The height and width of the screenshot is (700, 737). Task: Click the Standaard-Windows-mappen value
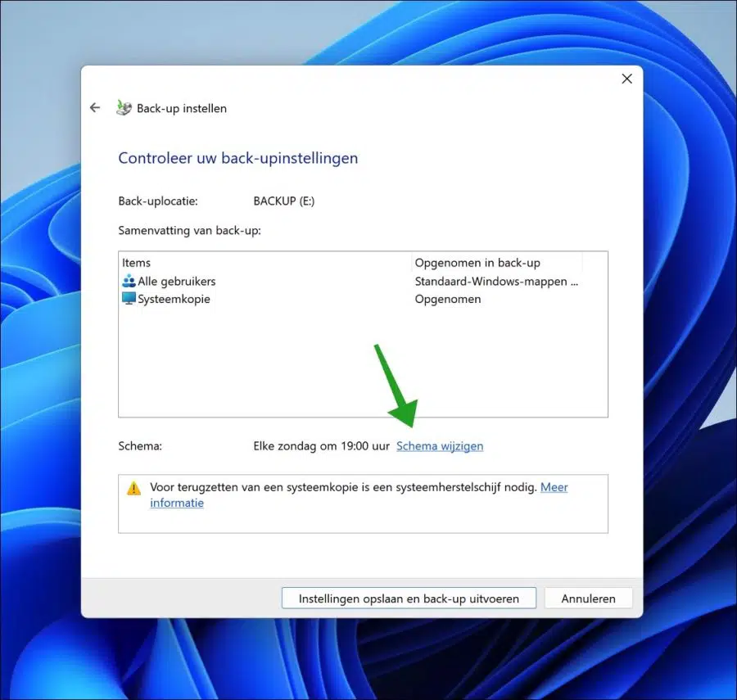[496, 281]
